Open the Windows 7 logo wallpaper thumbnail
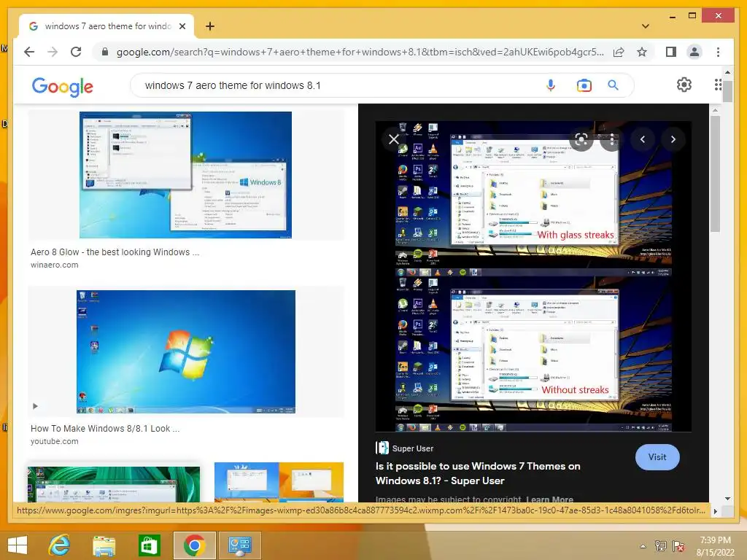Image resolution: width=747 pixels, height=560 pixels. (x=186, y=351)
